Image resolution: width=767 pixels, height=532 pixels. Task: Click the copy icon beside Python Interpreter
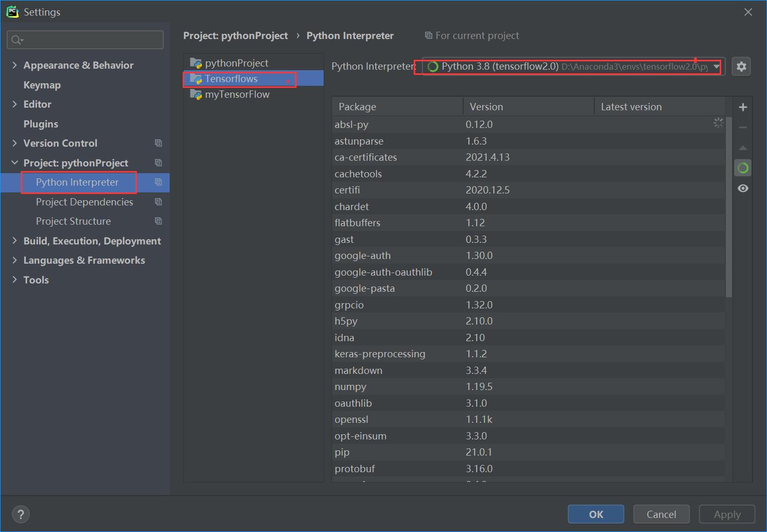159,182
